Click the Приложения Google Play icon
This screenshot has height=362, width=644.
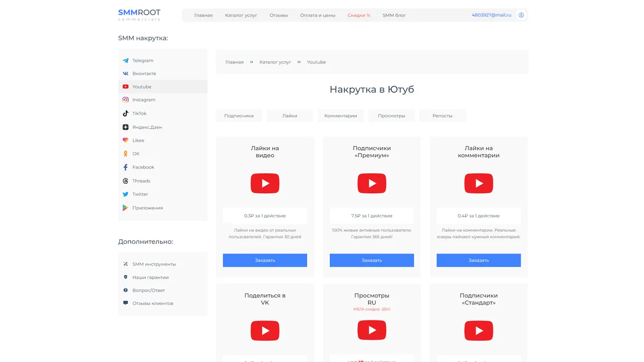(x=125, y=208)
